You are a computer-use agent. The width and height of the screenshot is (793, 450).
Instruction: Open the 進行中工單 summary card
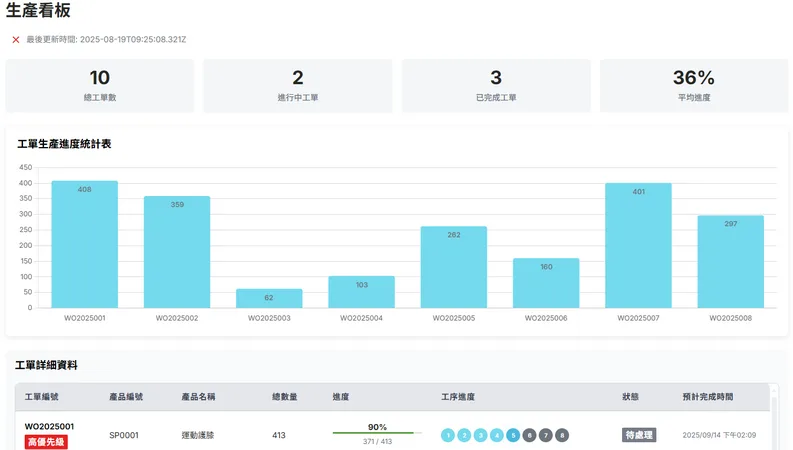pyautogui.click(x=298, y=86)
